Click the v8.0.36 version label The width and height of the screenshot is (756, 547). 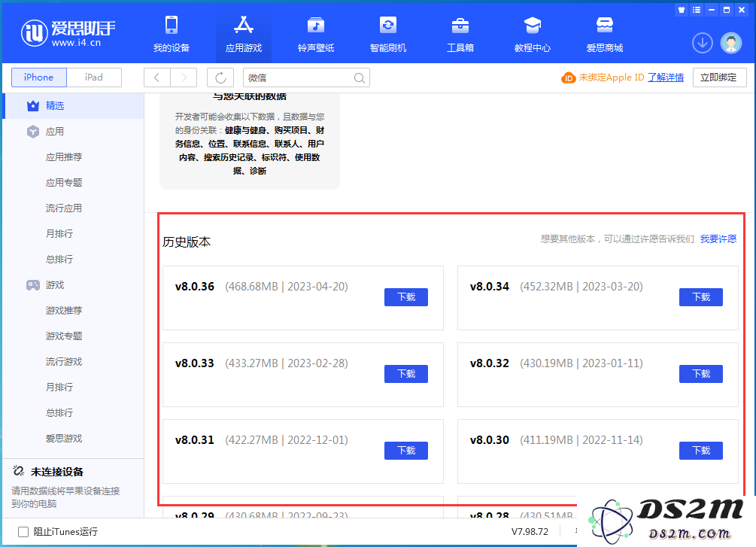pyautogui.click(x=194, y=287)
